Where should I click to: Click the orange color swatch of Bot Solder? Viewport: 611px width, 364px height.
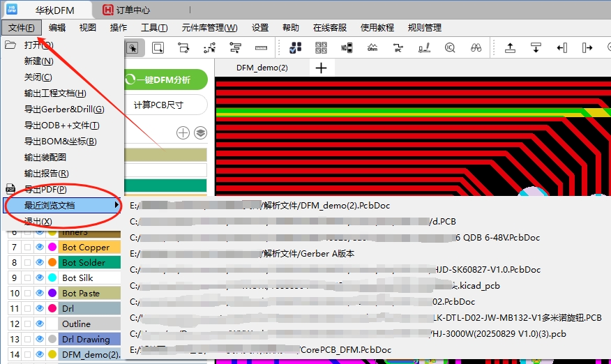(52, 262)
